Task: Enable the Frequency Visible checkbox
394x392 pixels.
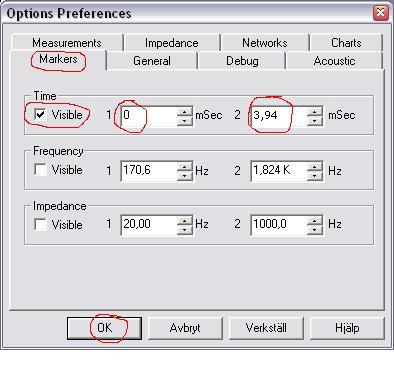Action: (40, 170)
